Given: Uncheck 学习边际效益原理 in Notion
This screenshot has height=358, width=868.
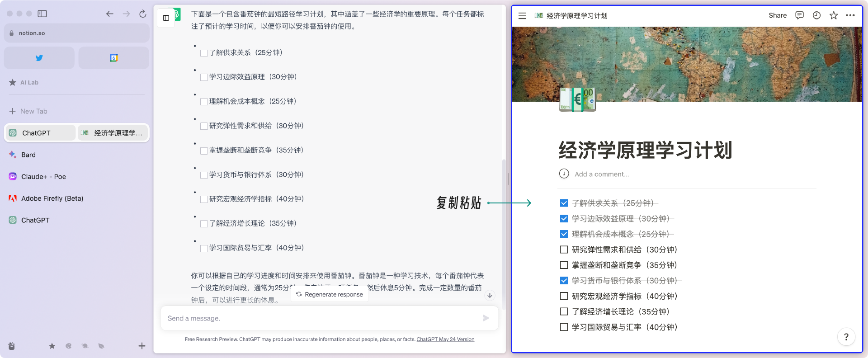Looking at the screenshot, I should coord(564,218).
